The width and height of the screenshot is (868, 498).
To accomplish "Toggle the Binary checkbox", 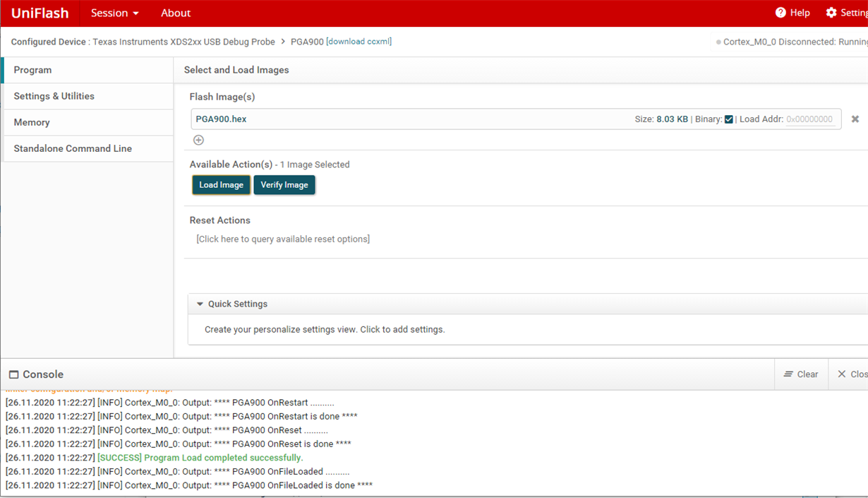I will (729, 119).
